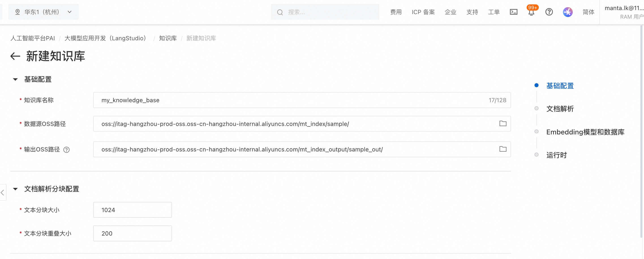Image resolution: width=644 pixels, height=259 pixels.
Task: Jump to 文档解析 in step navigation
Action: tap(560, 109)
